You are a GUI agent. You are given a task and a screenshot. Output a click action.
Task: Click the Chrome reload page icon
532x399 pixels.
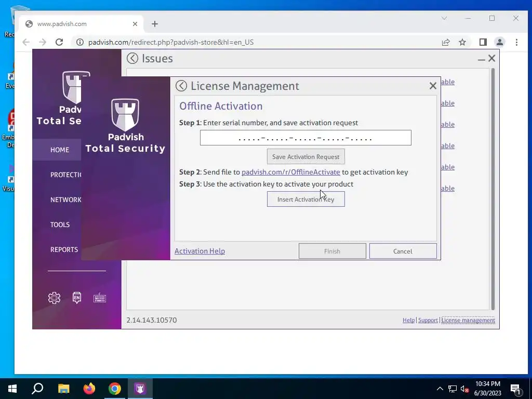[59, 42]
